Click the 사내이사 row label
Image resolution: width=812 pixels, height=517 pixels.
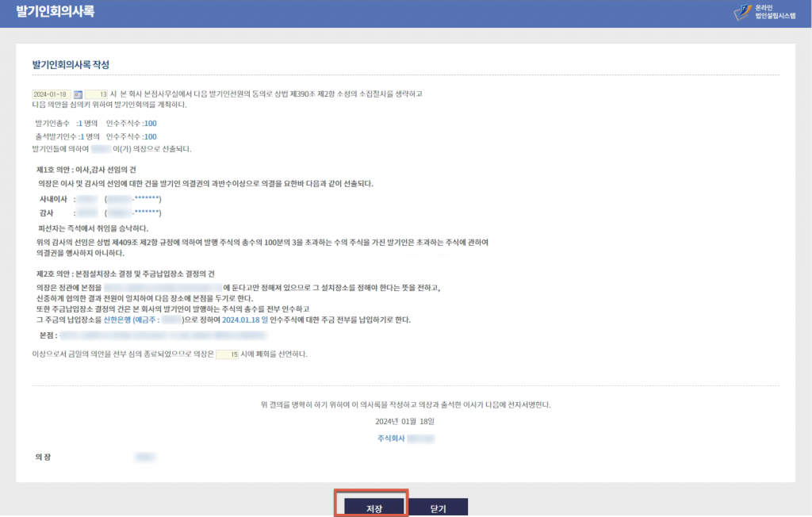(x=53, y=198)
